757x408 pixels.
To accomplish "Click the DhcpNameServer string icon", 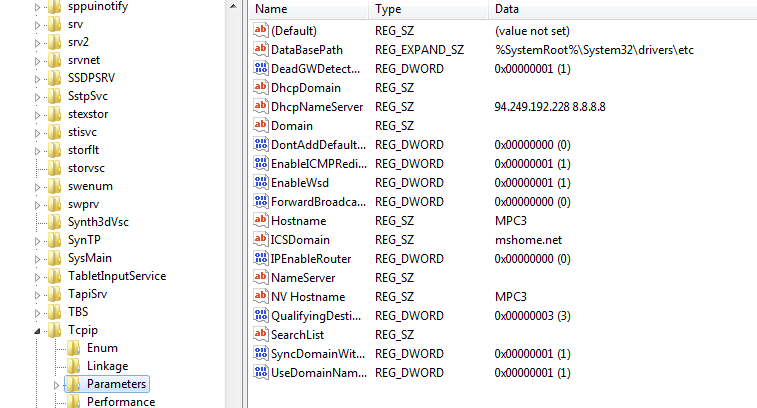I will tap(261, 106).
